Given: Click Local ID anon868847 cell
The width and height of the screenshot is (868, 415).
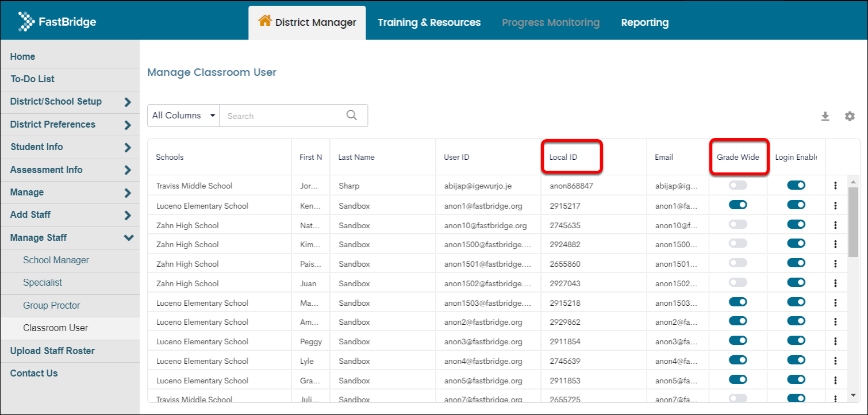Looking at the screenshot, I should (x=571, y=186).
